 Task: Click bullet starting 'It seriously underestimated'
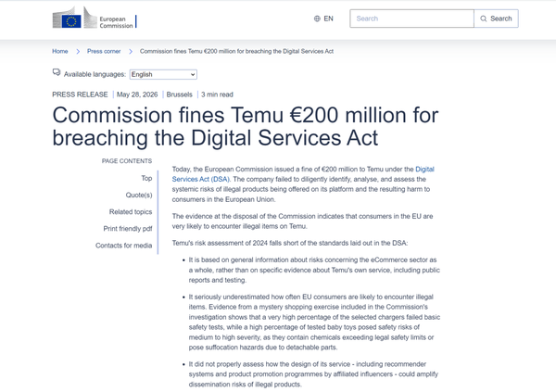(314, 322)
